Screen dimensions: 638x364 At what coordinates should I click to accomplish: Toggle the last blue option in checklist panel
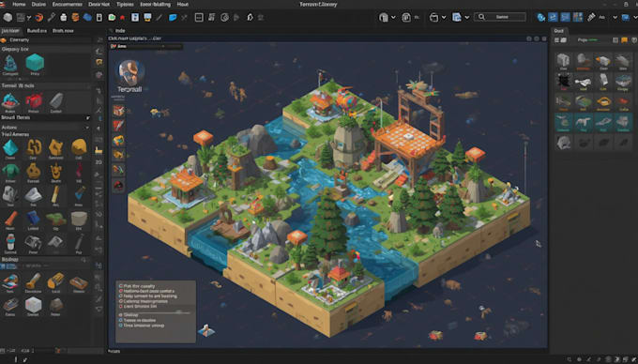coord(120,326)
